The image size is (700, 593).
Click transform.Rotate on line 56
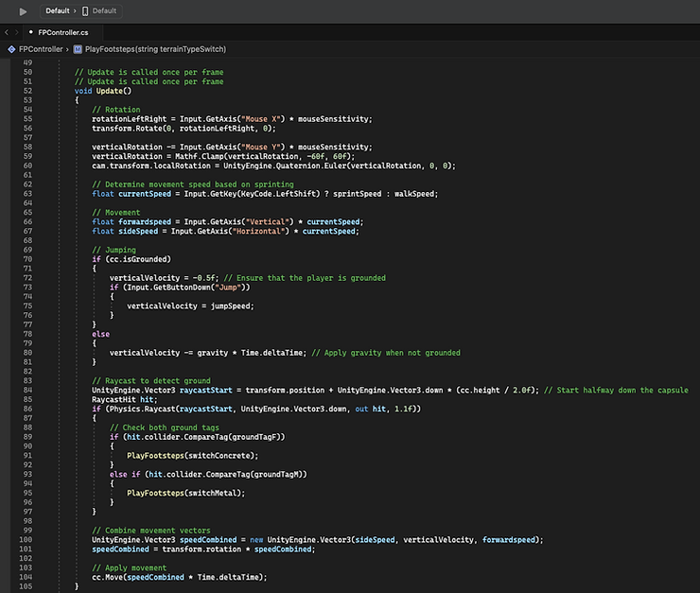click(x=125, y=128)
